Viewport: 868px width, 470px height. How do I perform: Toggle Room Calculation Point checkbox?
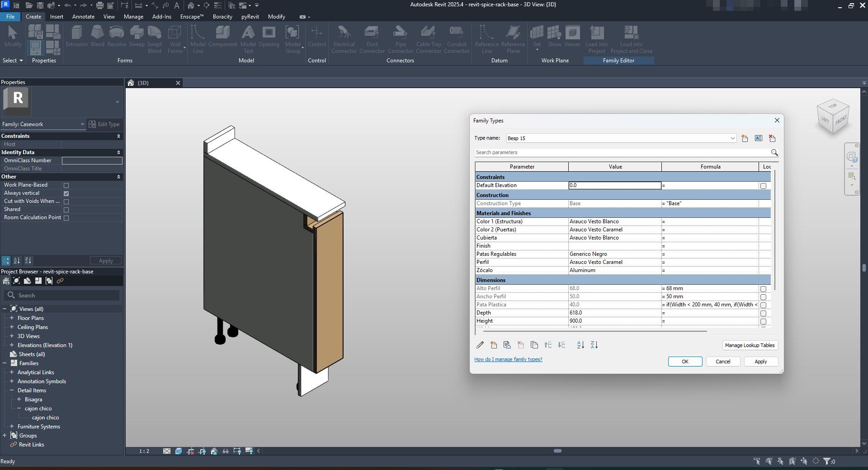click(66, 218)
